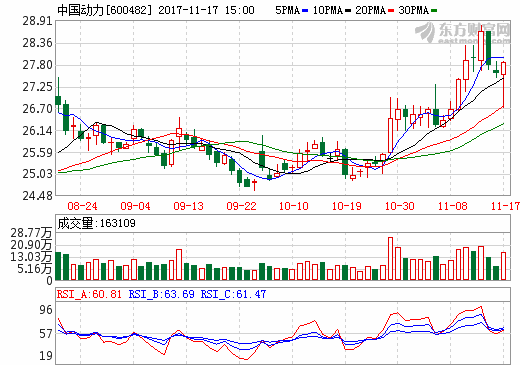Click the black 10PMA legend color marker
Image resolution: width=520 pixels, height=365 pixels.
click(348, 11)
